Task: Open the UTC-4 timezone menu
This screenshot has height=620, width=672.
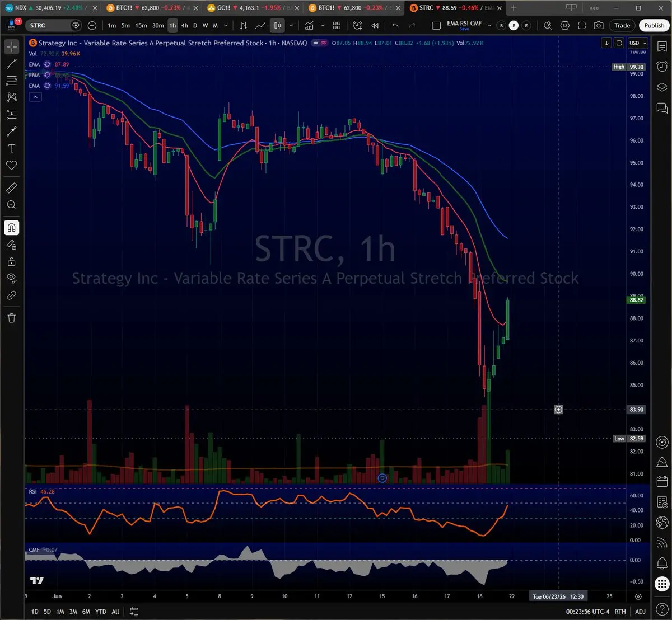Action: pyautogui.click(x=587, y=612)
